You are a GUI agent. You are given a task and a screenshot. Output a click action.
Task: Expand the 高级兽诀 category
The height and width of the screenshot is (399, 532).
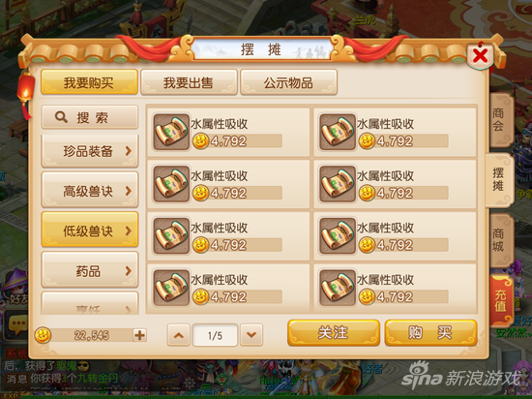tap(90, 190)
